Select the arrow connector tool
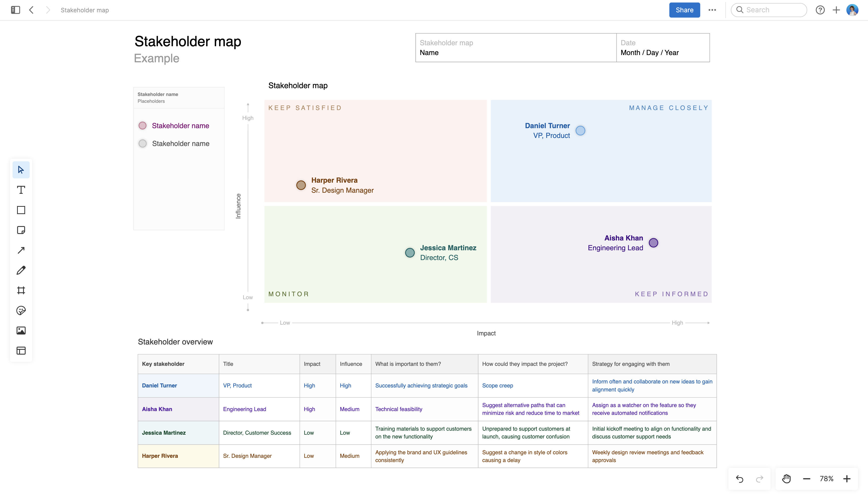 tap(21, 250)
